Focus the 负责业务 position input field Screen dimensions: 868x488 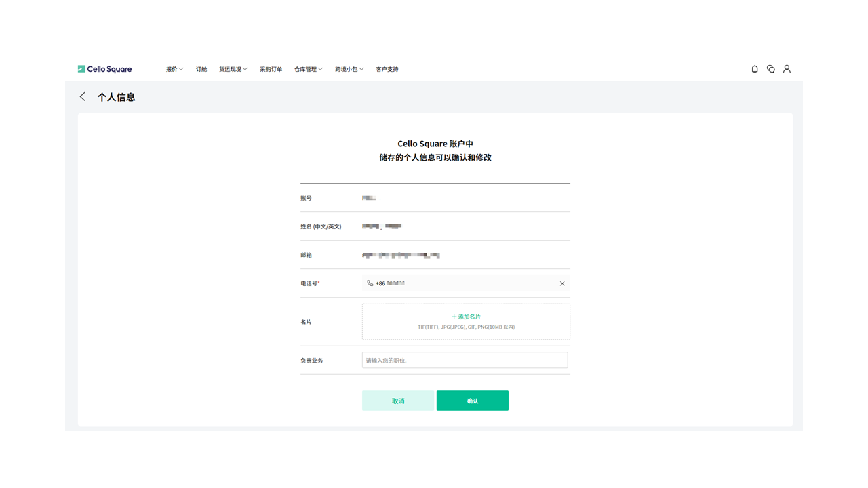[465, 360]
